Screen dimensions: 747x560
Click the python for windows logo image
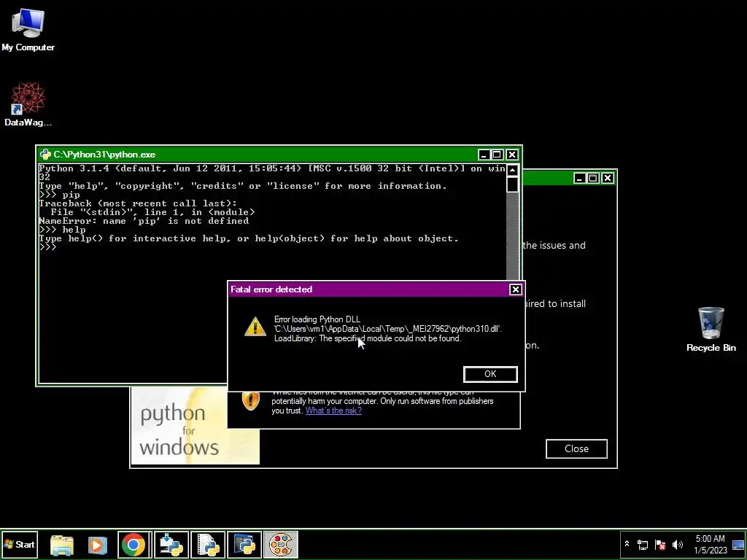196,426
